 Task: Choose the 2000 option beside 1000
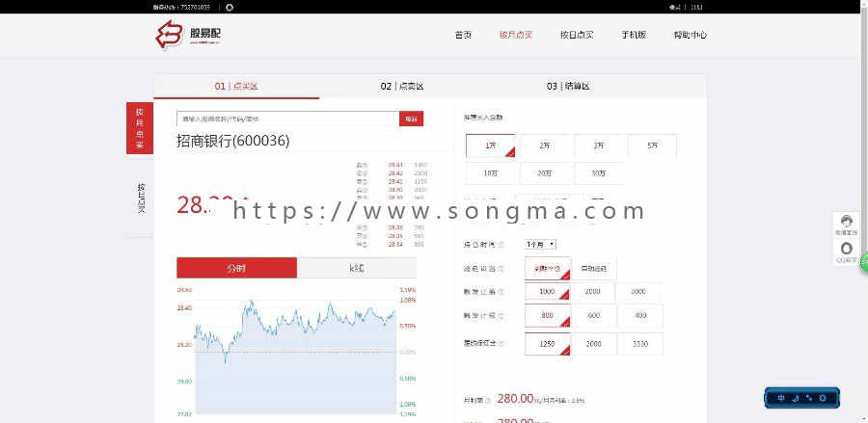pyautogui.click(x=592, y=292)
